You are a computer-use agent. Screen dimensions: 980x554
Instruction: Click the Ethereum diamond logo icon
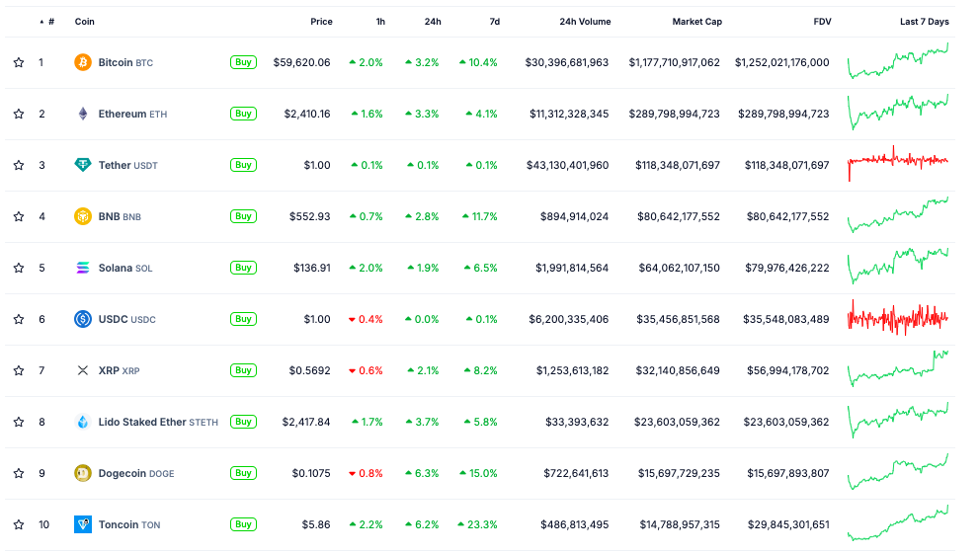coord(83,114)
